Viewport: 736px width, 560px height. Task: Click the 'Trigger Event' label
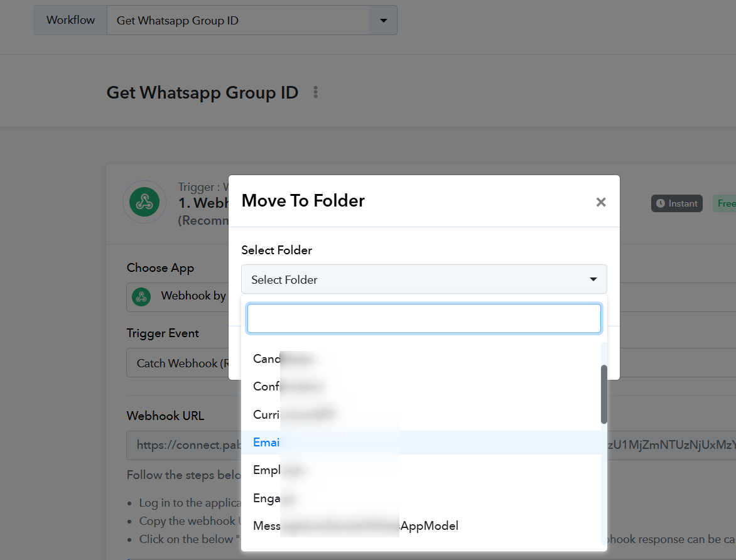pos(163,333)
